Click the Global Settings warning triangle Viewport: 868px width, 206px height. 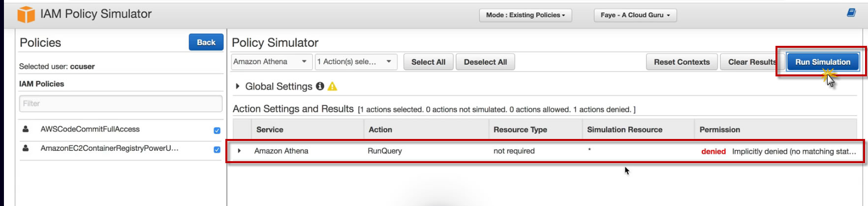pos(333,86)
